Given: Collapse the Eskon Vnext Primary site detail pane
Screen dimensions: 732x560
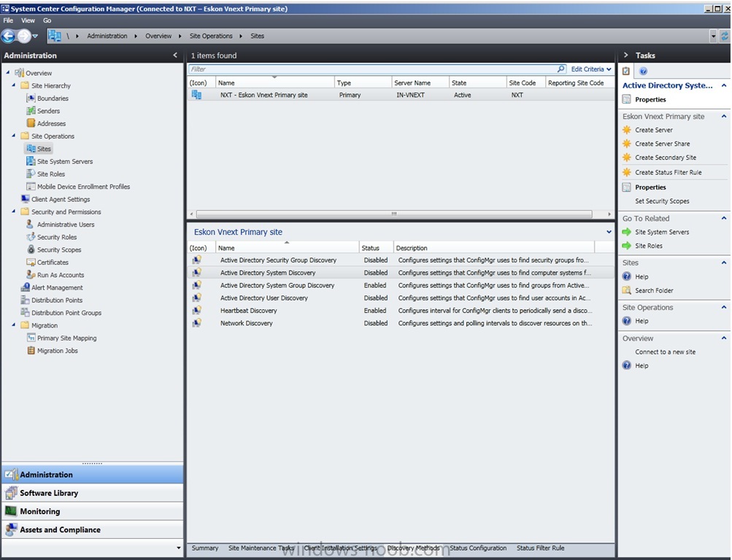Looking at the screenshot, I should (x=609, y=232).
